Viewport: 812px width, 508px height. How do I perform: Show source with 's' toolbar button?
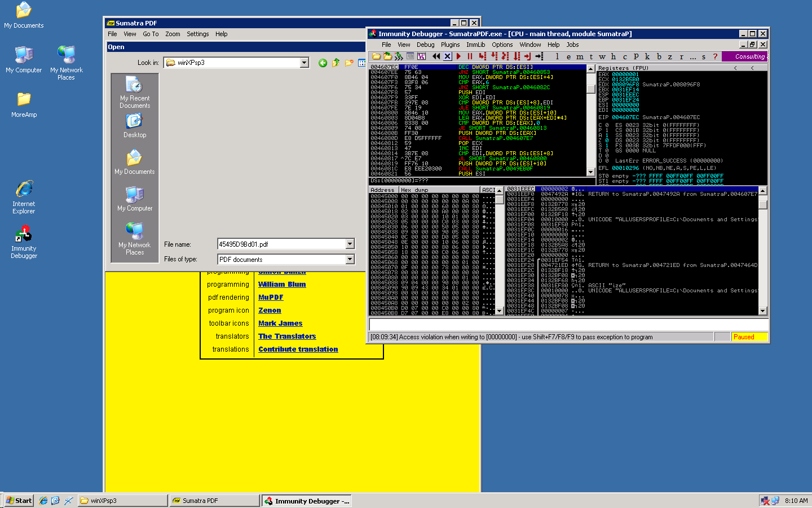704,56
